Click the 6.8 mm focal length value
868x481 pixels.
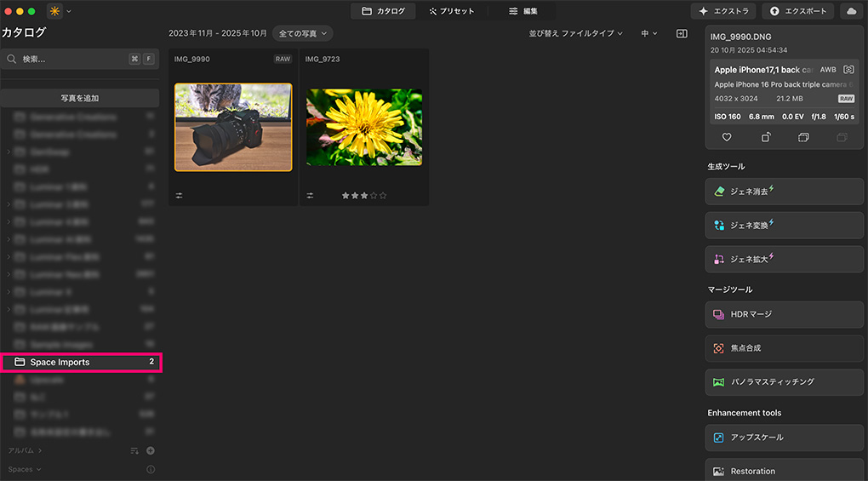761,117
